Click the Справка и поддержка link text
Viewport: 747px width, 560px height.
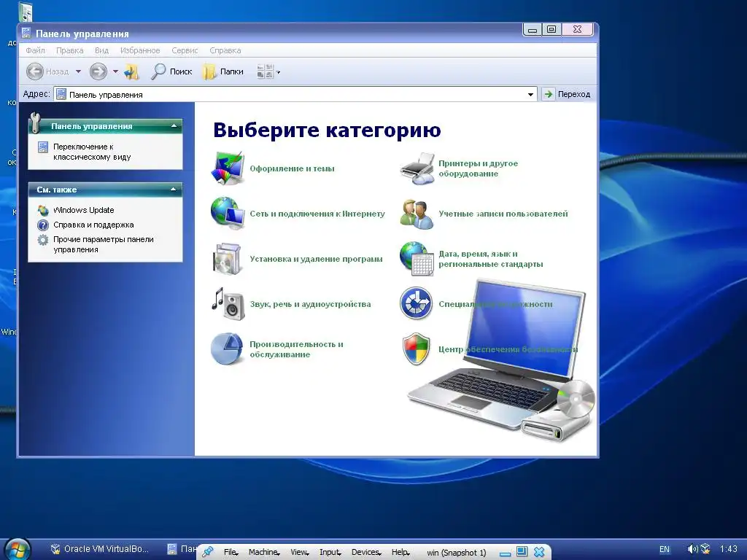click(93, 225)
